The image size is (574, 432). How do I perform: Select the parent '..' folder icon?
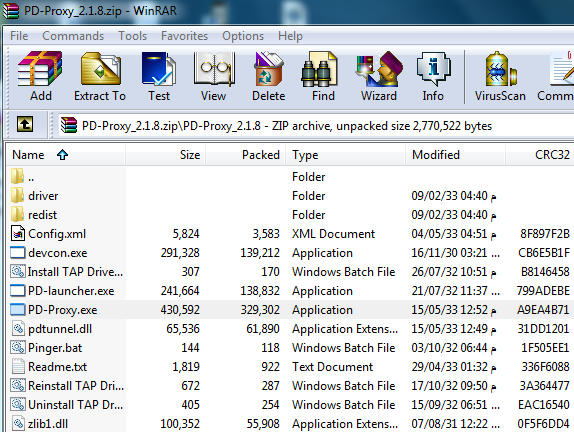click(18, 176)
